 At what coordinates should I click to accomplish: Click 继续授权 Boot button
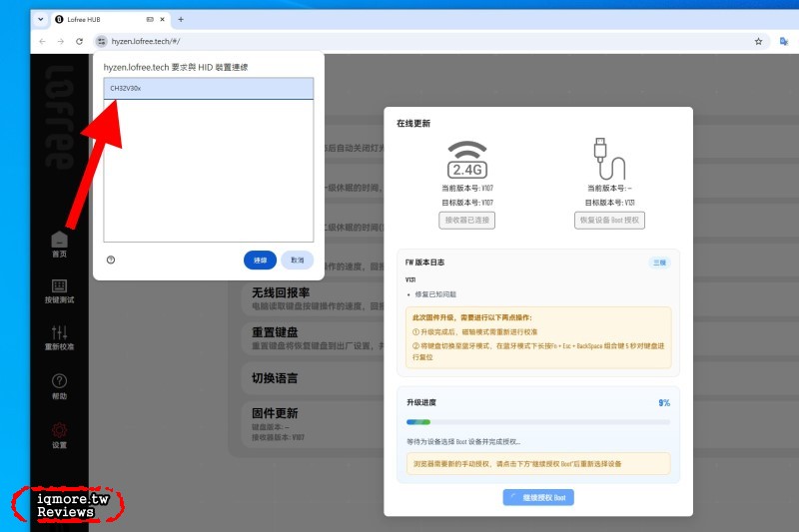coord(538,497)
